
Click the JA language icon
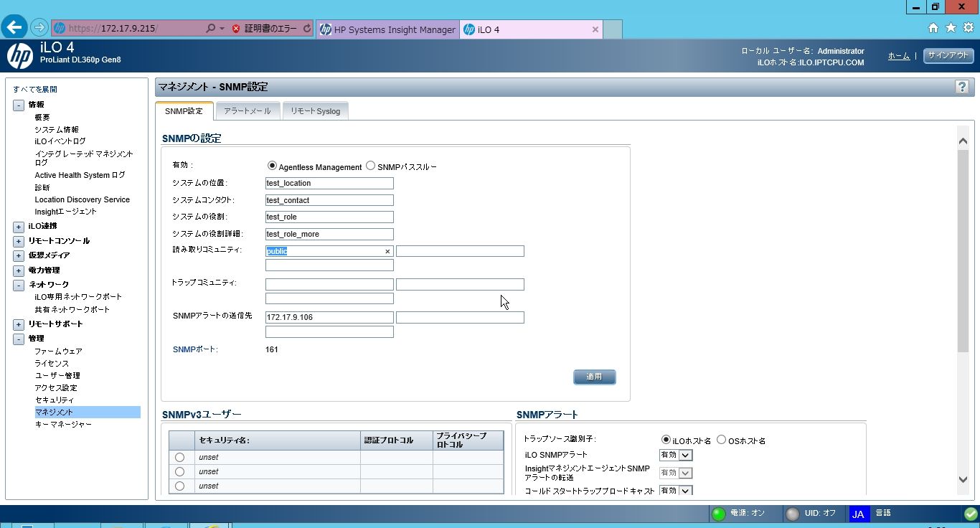tap(858, 514)
